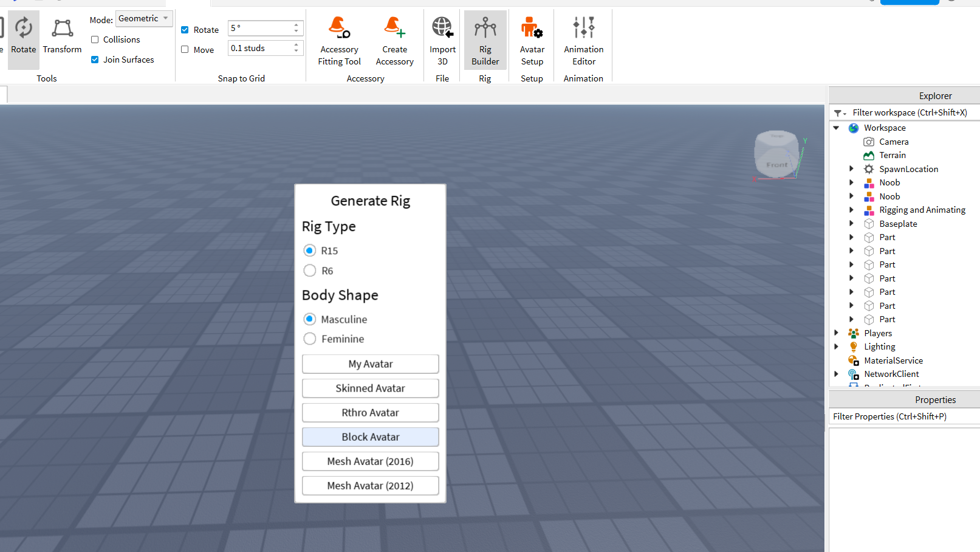Select the R6 rig type

pos(310,271)
